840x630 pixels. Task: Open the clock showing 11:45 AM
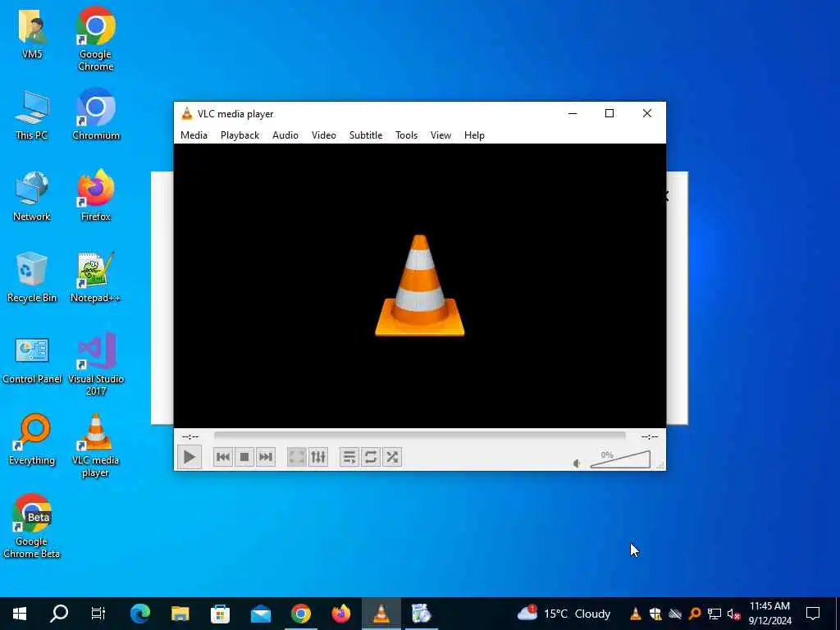coord(769,614)
